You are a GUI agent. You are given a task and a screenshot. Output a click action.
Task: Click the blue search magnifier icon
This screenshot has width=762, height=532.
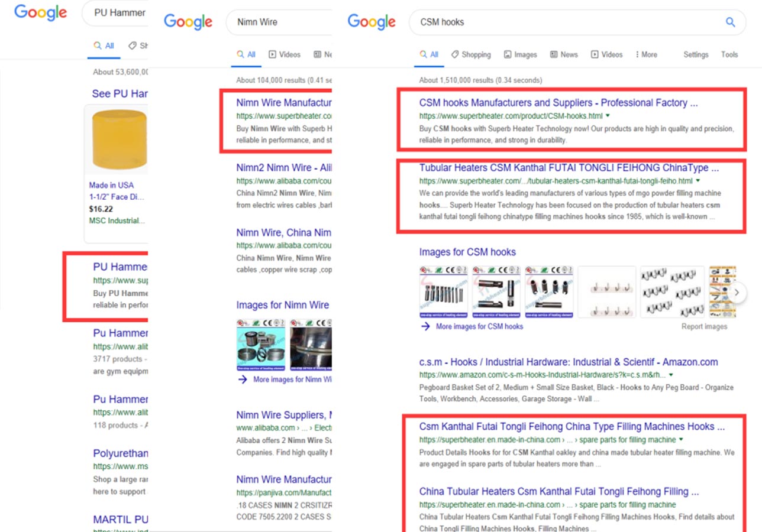[x=730, y=22]
